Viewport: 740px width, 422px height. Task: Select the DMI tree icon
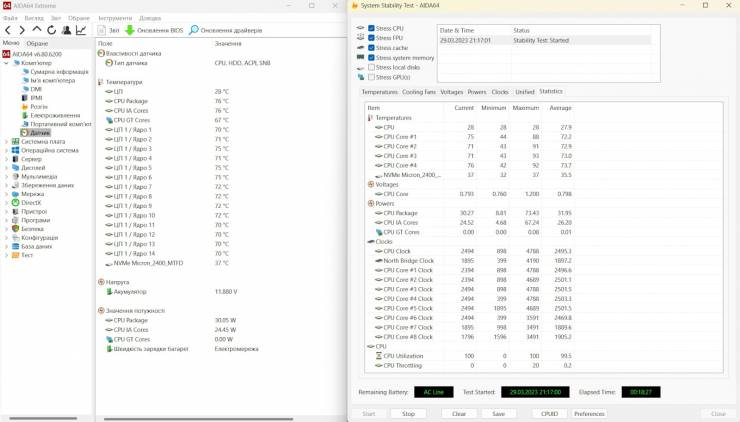(26, 89)
